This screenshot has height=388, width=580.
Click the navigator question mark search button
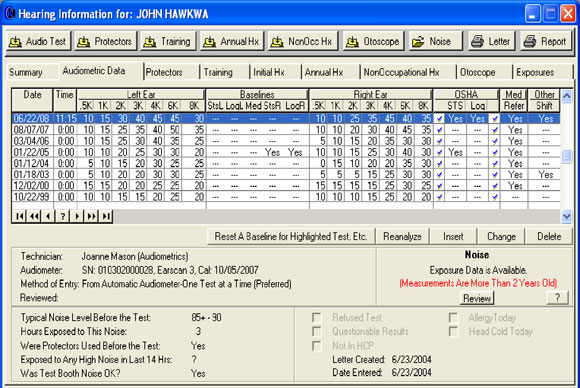click(x=63, y=216)
